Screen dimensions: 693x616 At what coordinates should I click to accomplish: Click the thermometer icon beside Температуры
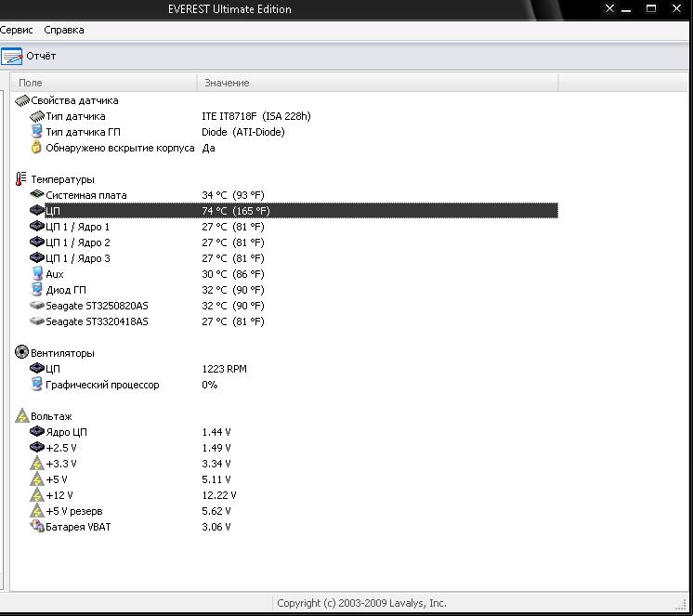tap(21, 179)
